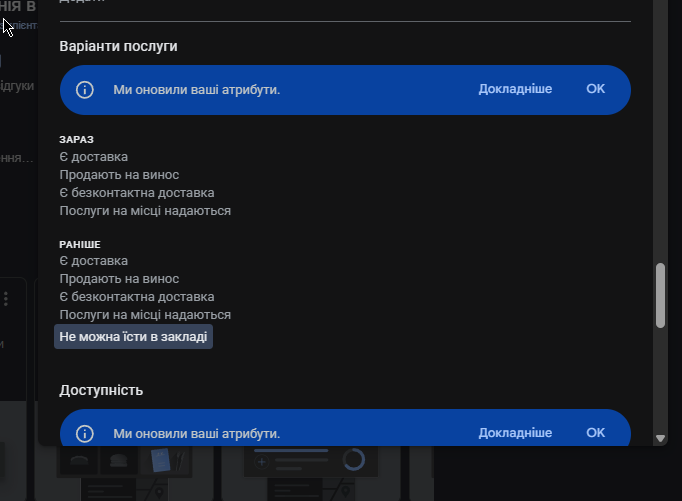The height and width of the screenshot is (501, 682).
Task: Click 'Є доставка' under РАНІШЕ
Action: [x=94, y=261]
